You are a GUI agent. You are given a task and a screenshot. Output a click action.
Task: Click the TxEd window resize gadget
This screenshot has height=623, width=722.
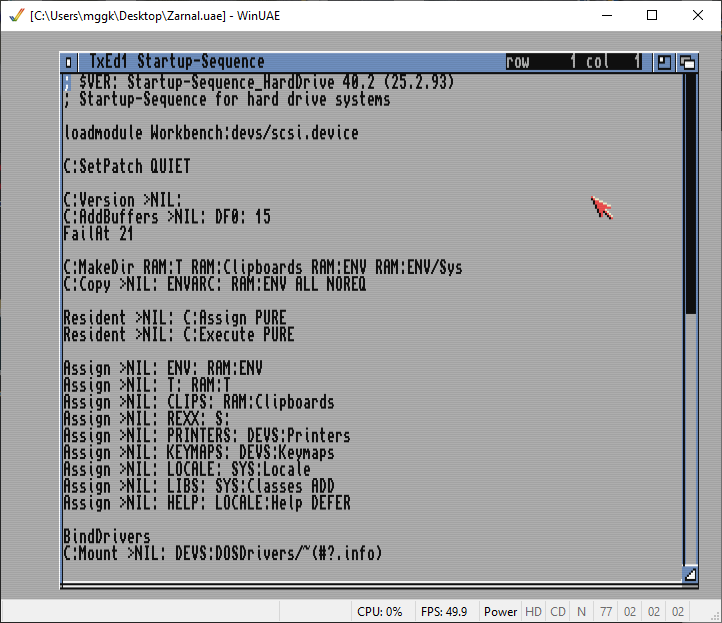[x=690, y=574]
